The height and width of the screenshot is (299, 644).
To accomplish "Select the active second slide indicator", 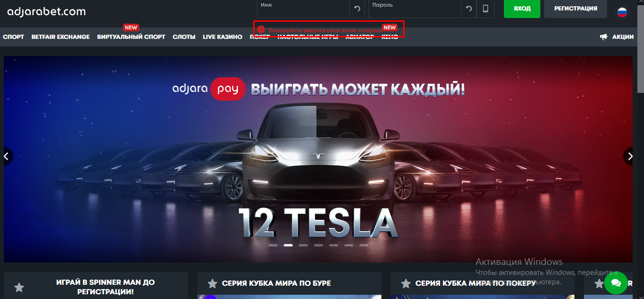I will click(288, 245).
